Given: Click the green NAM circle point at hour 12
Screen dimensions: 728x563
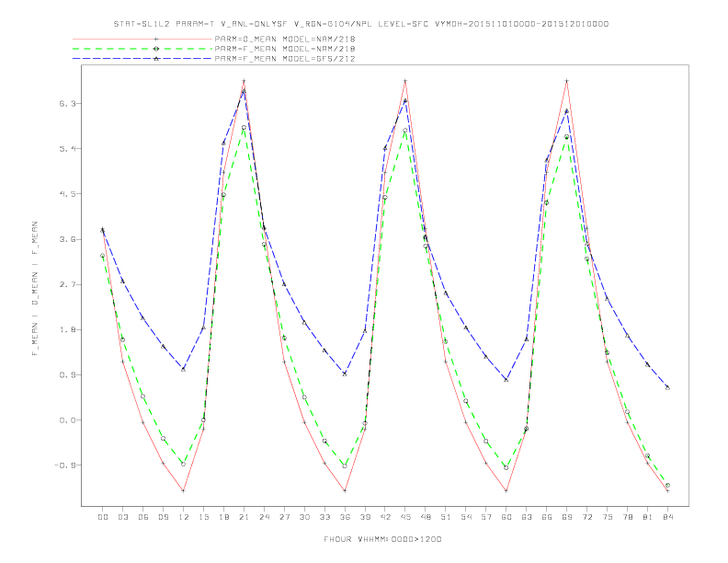Looking at the screenshot, I should point(184,464).
